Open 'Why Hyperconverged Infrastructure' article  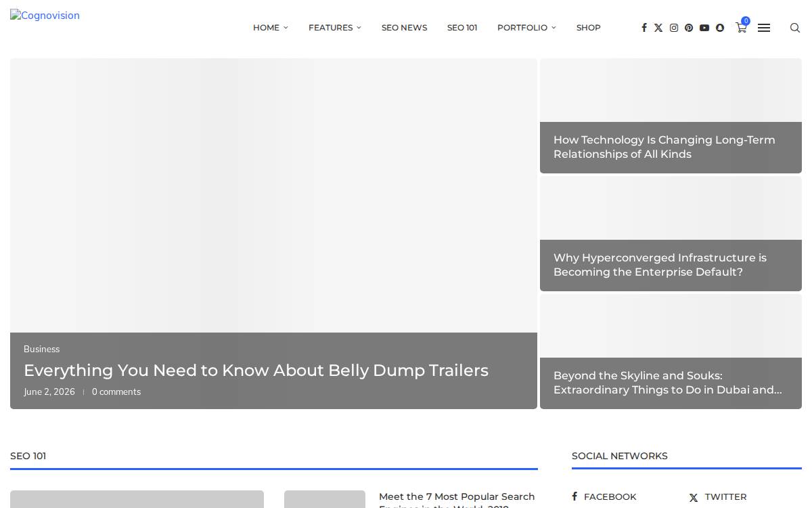pyautogui.click(x=660, y=265)
